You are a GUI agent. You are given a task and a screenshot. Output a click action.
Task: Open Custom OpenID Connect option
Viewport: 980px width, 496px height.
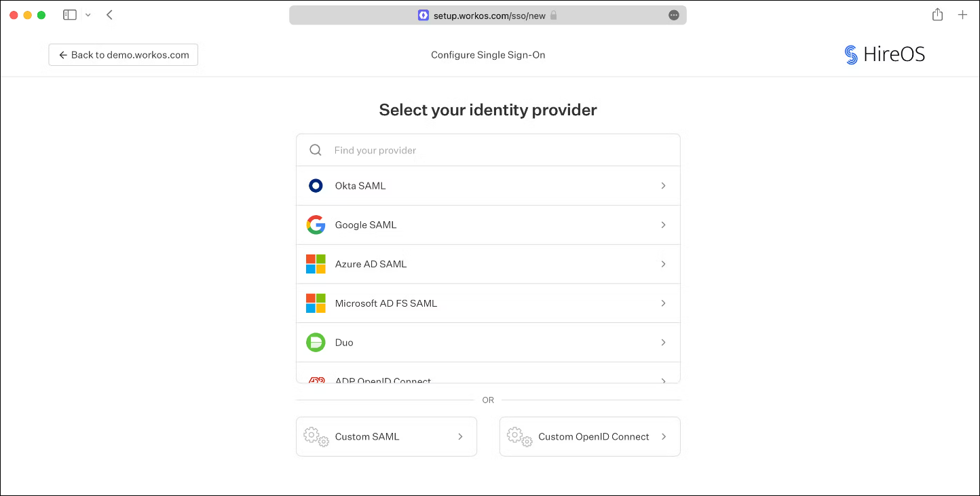(590, 436)
